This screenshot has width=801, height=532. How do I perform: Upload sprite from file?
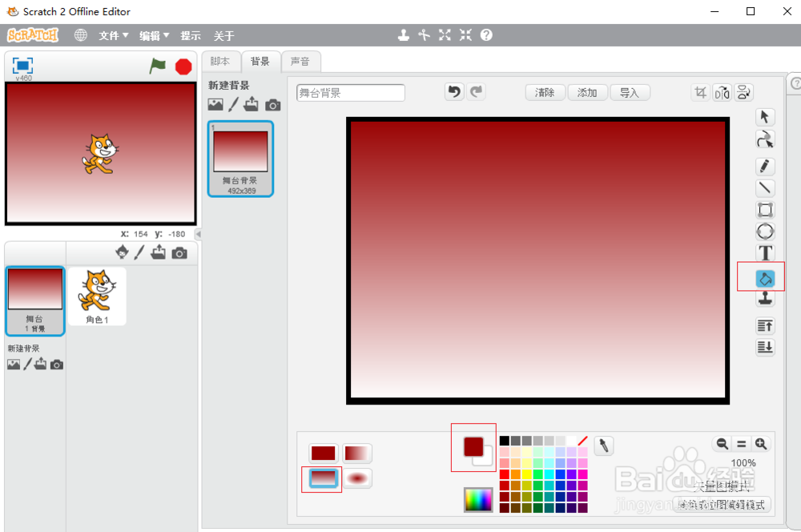(x=159, y=252)
